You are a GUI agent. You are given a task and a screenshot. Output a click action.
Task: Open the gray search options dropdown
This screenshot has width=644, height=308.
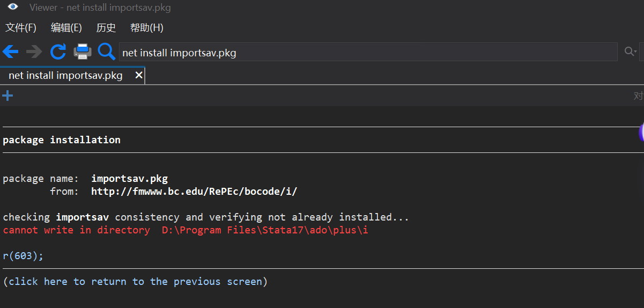631,52
